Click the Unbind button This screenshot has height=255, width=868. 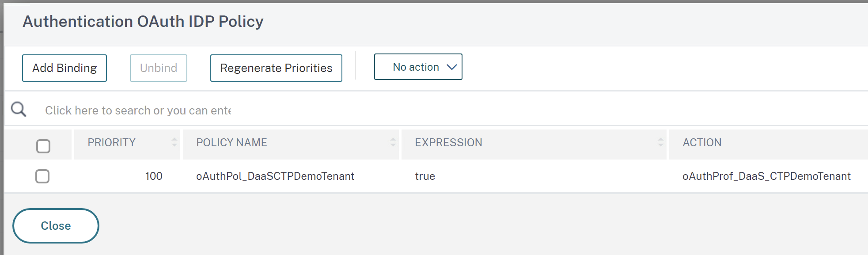pyautogui.click(x=158, y=68)
